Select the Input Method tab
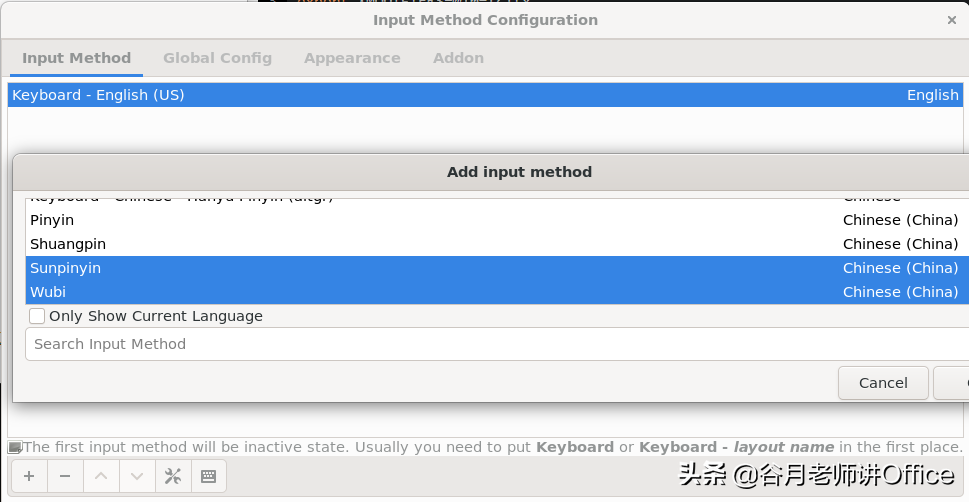This screenshot has height=502, width=969. pos(77,58)
